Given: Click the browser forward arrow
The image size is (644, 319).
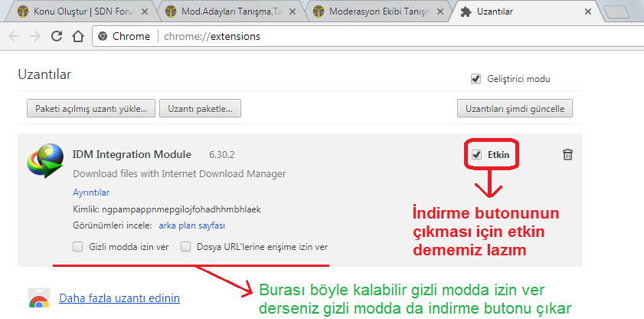Looking at the screenshot, I should pyautogui.click(x=35, y=37).
